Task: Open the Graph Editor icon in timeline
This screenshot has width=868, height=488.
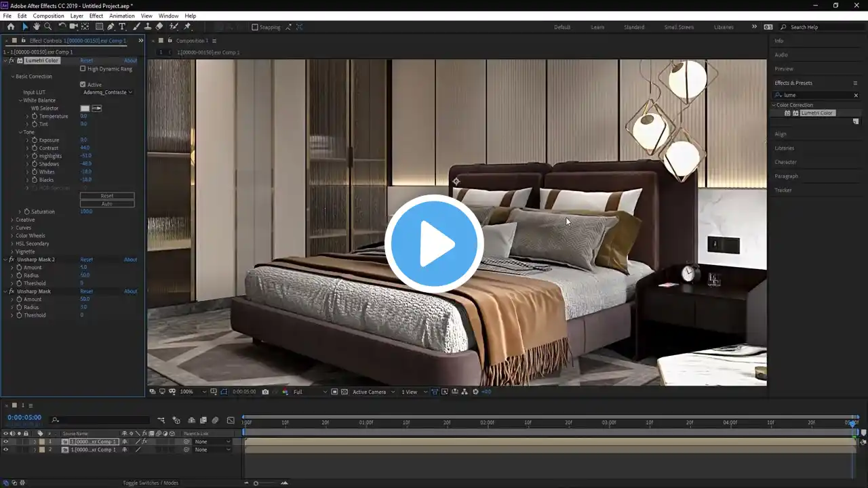Action: pyautogui.click(x=231, y=420)
